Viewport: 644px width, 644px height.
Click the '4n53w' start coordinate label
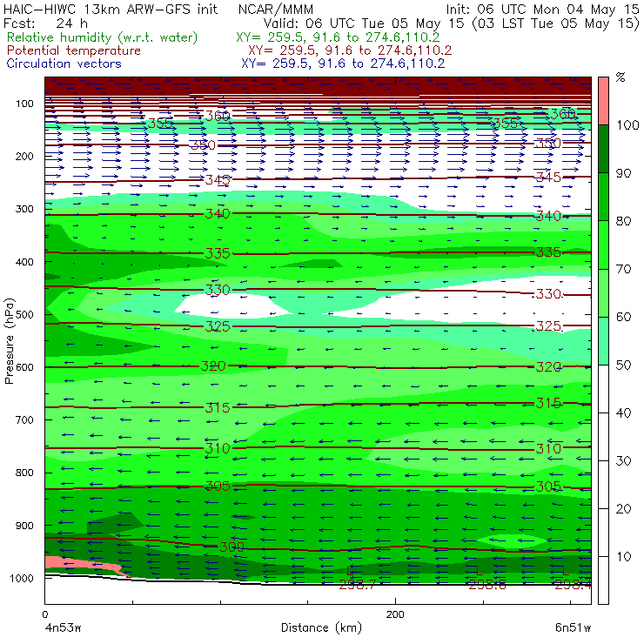coord(63,627)
